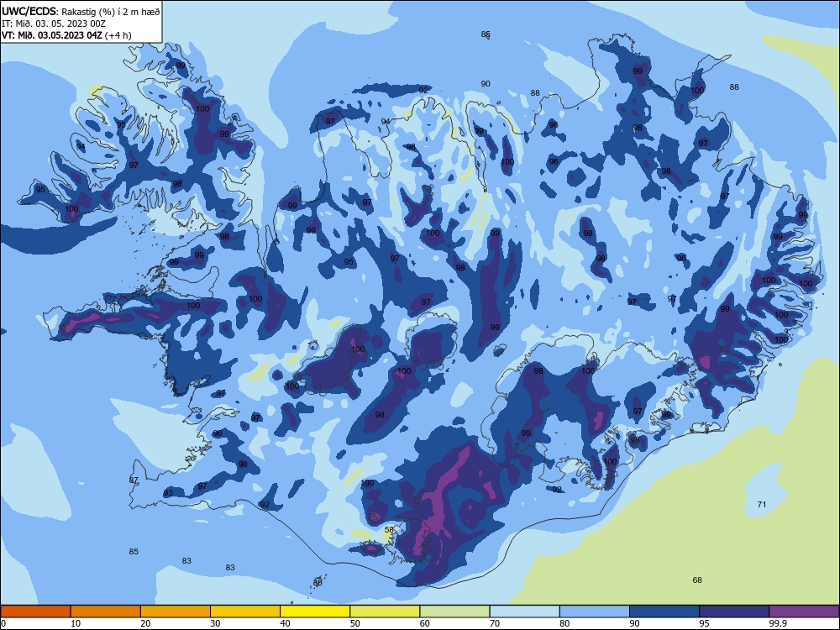Click the 0–10 dark orange legend swatch
The image size is (840, 630).
pos(35,612)
